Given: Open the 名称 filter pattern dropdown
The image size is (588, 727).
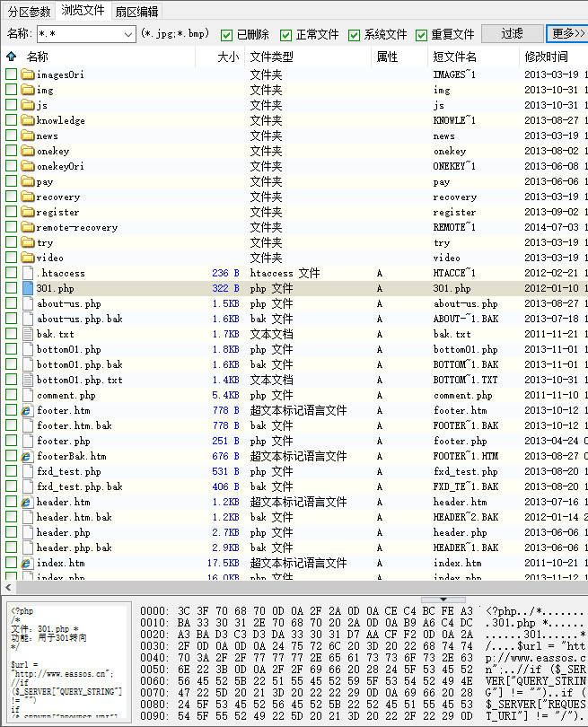Looking at the screenshot, I should [128, 34].
